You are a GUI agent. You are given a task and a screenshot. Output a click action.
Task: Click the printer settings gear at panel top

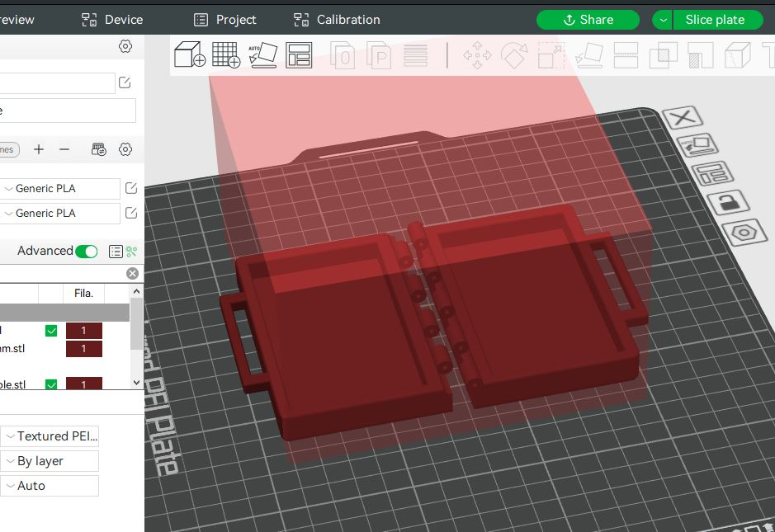125,46
